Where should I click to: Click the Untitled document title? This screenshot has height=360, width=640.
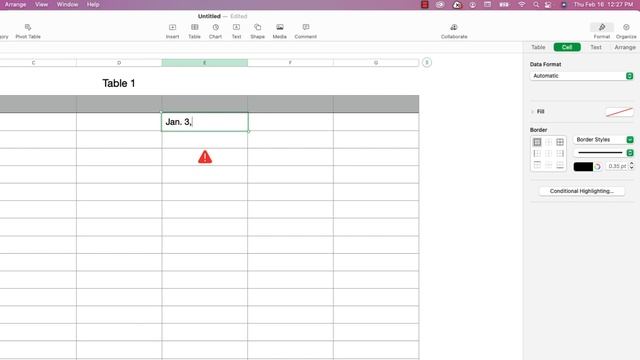tap(209, 16)
